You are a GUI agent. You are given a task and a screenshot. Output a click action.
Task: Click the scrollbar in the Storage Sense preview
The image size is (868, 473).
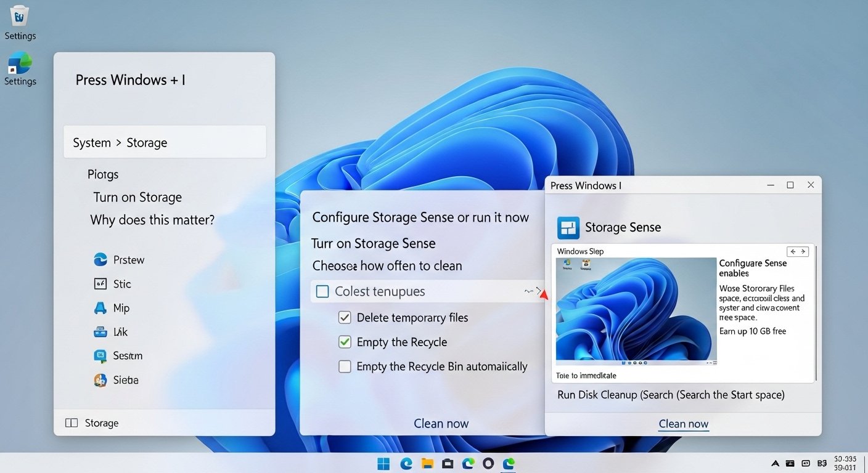click(815, 313)
